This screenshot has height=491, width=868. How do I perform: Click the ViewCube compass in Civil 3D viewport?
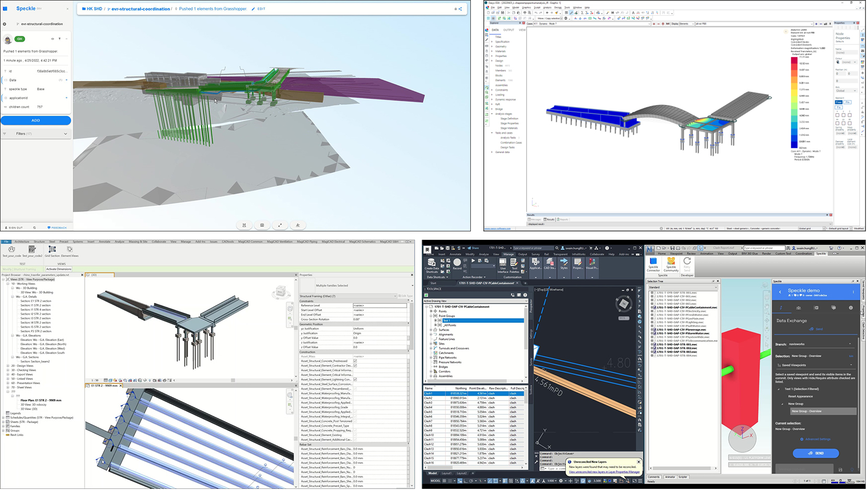(x=624, y=304)
